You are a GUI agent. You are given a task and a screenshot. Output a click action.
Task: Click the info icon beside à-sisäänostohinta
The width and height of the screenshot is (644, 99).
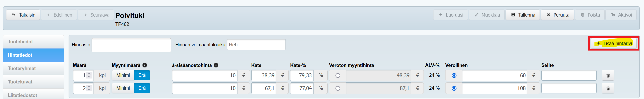(216, 65)
